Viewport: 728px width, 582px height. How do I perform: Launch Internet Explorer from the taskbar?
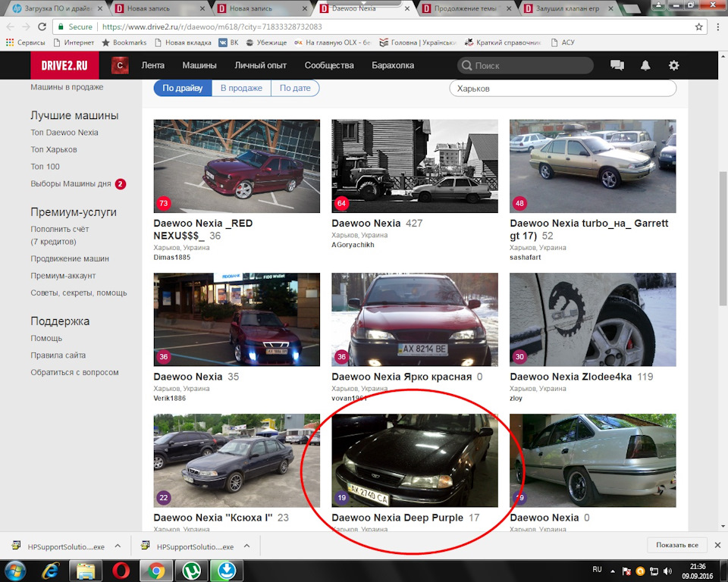pos(50,571)
